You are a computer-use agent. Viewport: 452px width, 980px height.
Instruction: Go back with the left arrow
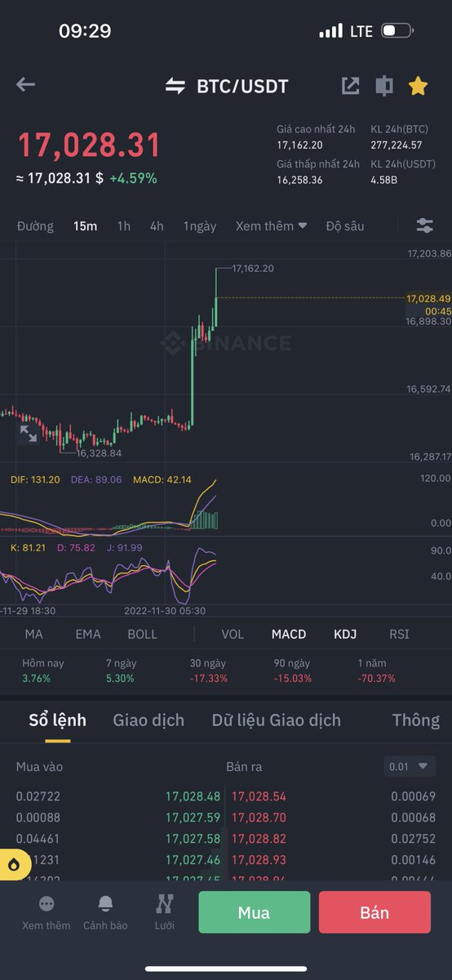click(26, 84)
